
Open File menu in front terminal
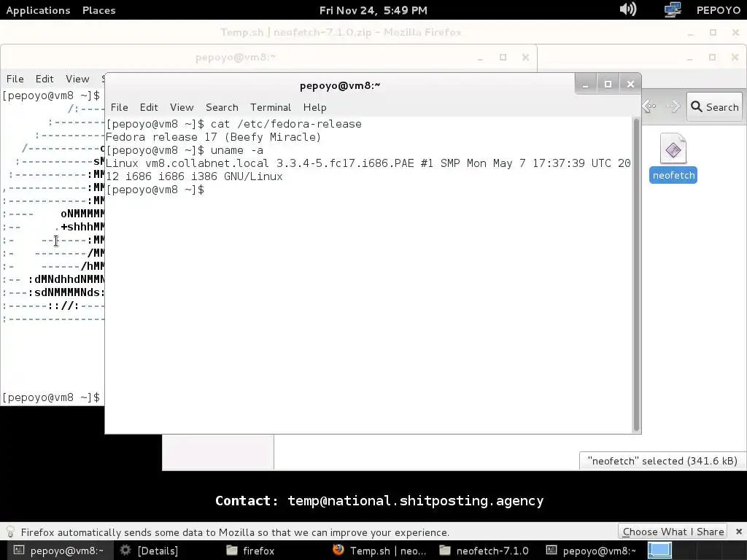point(119,107)
